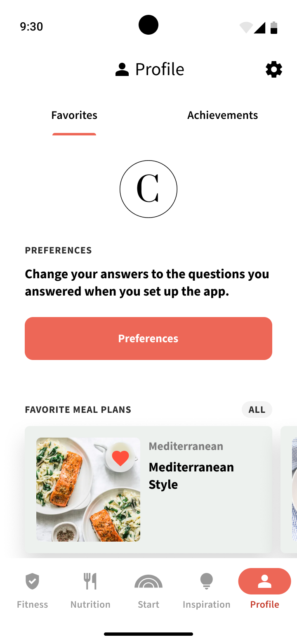Open the Inspiration lightbulb icon

coord(206,581)
